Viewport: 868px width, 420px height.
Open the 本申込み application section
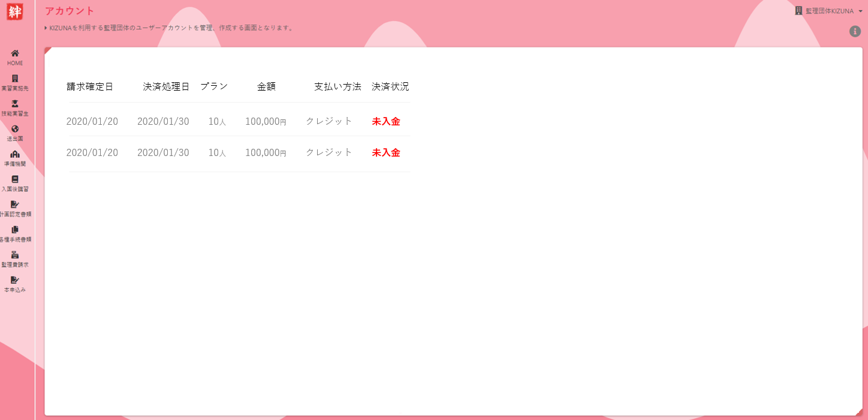[15, 284]
